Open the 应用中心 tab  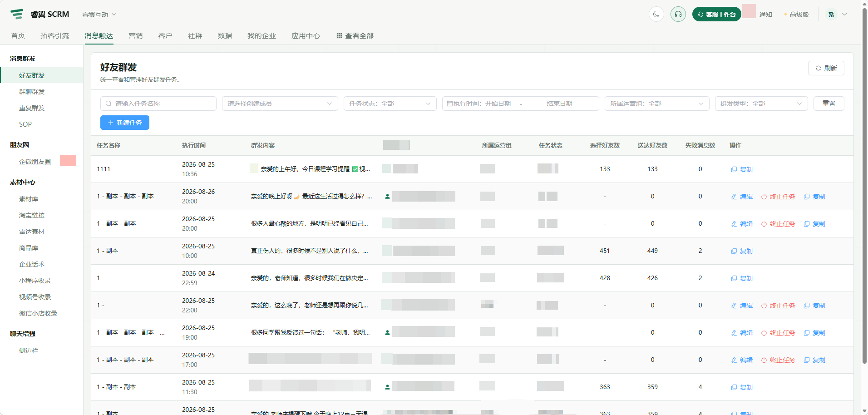click(306, 36)
